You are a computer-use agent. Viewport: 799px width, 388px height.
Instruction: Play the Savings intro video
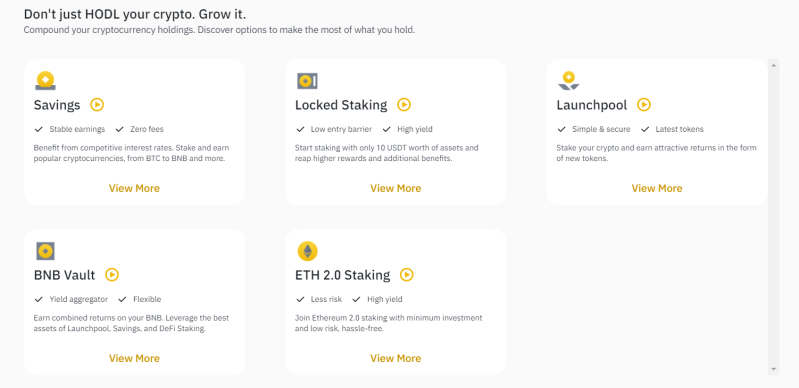tap(97, 105)
